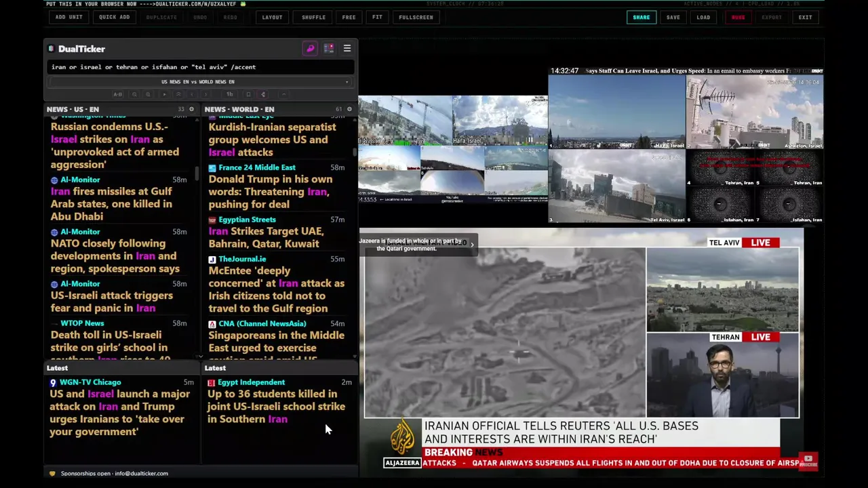Open 'Singaporeans in the Middle East' headline
868x488 pixels.
[x=276, y=348]
